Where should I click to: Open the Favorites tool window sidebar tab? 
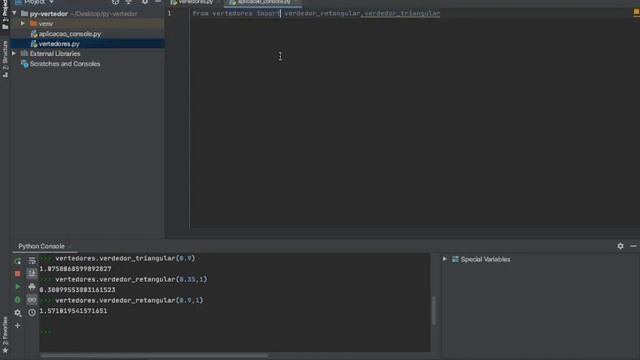5,335
